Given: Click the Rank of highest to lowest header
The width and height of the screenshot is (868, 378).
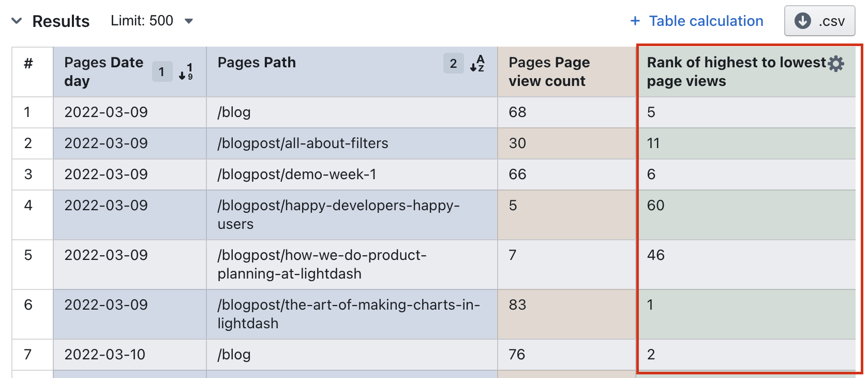Looking at the screenshot, I should click(x=736, y=71).
